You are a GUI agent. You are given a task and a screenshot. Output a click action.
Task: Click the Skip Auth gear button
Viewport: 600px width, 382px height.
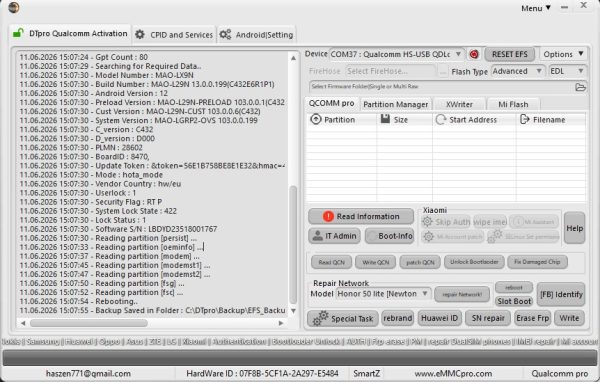click(445, 222)
